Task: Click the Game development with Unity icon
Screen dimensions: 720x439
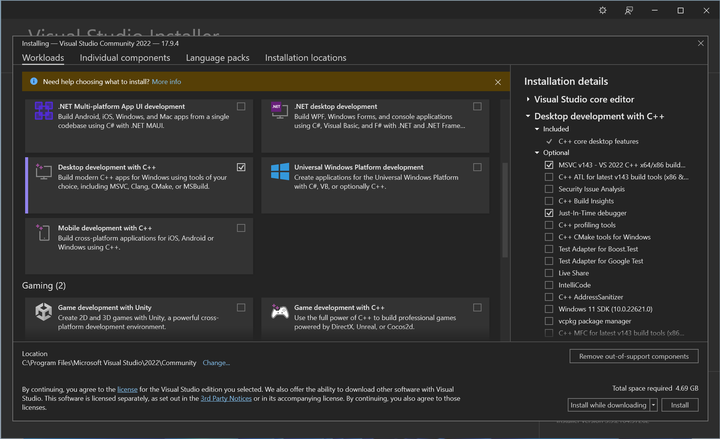Action: [44, 313]
